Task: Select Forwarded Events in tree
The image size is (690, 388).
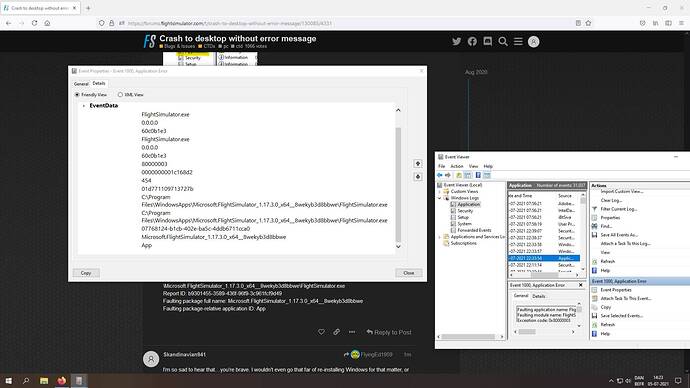Action: pyautogui.click(x=474, y=231)
